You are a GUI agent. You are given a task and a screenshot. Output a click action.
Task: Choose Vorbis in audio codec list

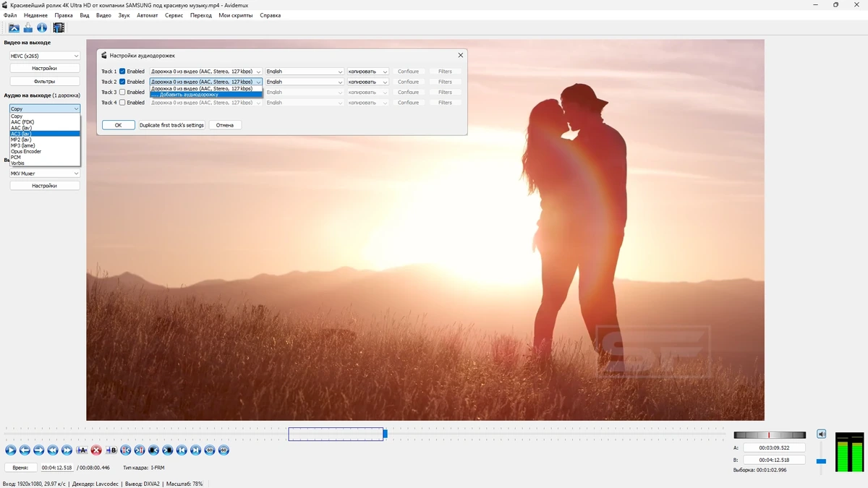click(x=45, y=163)
